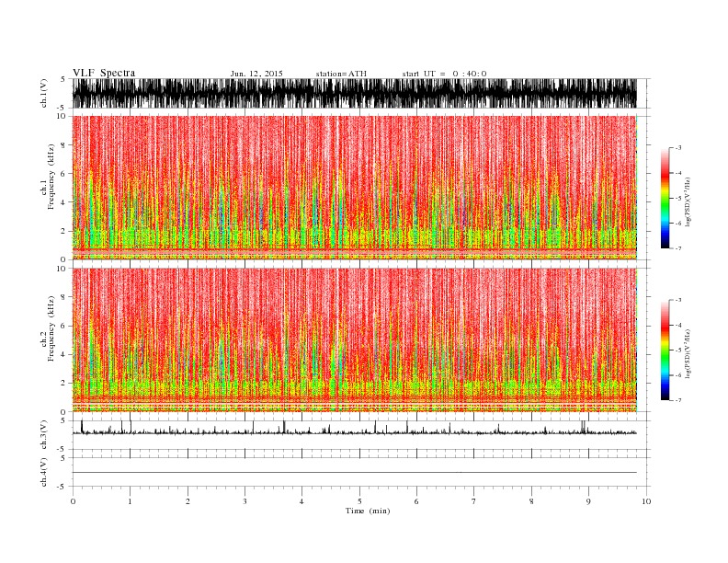The image size is (728, 563).
Task: Click the time axis tick label "10"
Action: click(646, 501)
